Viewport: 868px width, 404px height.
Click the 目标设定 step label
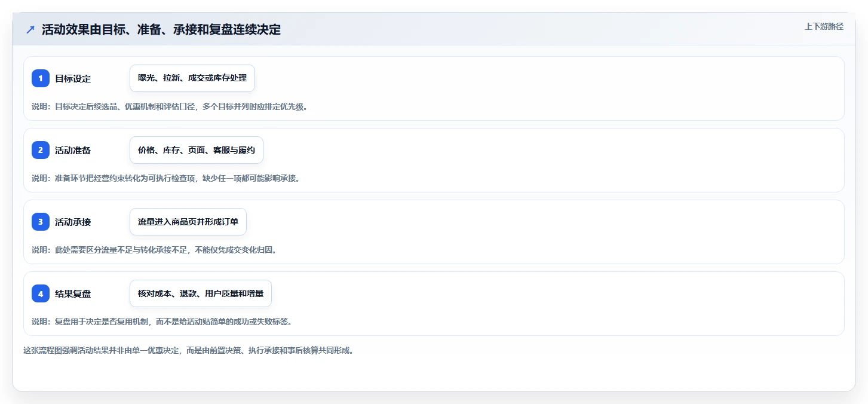point(73,78)
